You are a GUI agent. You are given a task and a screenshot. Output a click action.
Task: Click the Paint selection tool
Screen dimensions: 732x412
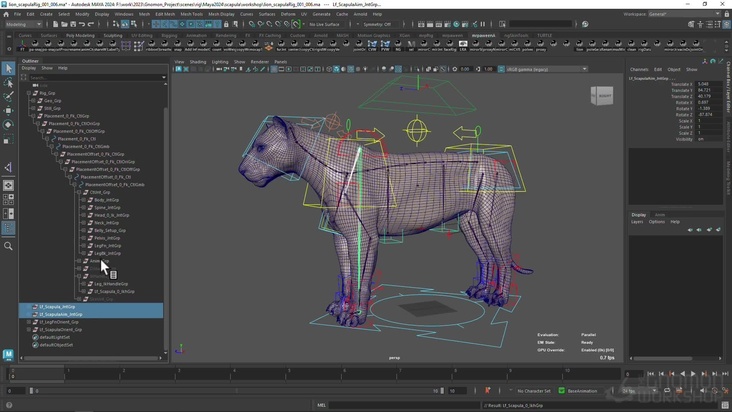coord(8,97)
